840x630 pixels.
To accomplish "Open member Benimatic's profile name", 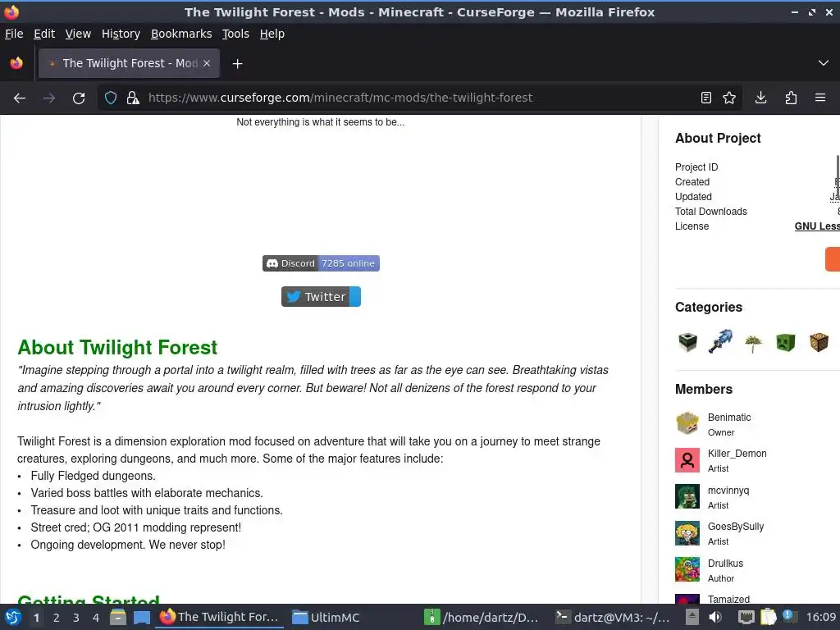I will [x=729, y=418].
